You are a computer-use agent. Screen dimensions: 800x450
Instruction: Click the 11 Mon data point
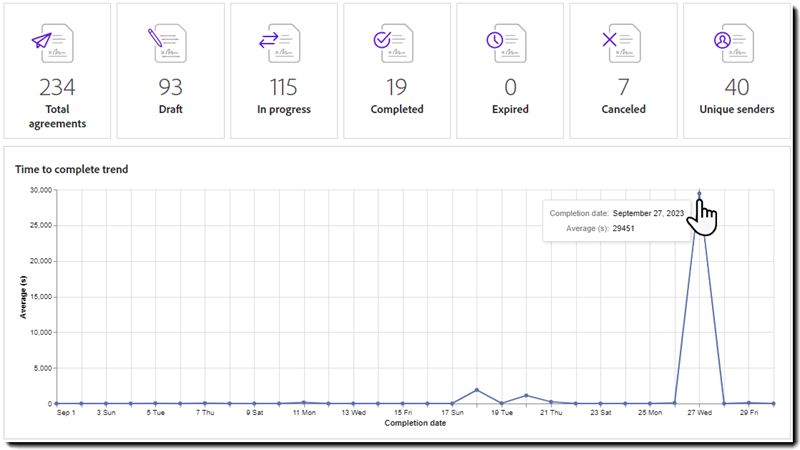point(304,403)
